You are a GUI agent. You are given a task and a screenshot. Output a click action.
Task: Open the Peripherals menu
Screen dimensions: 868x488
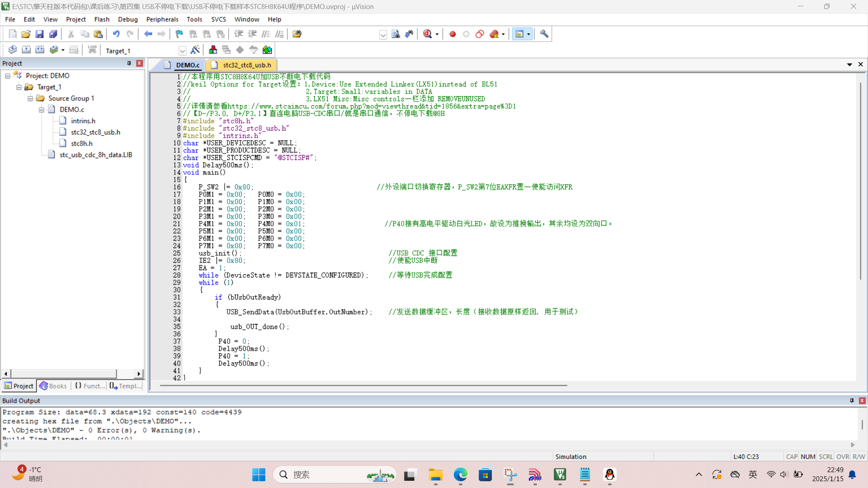(162, 19)
